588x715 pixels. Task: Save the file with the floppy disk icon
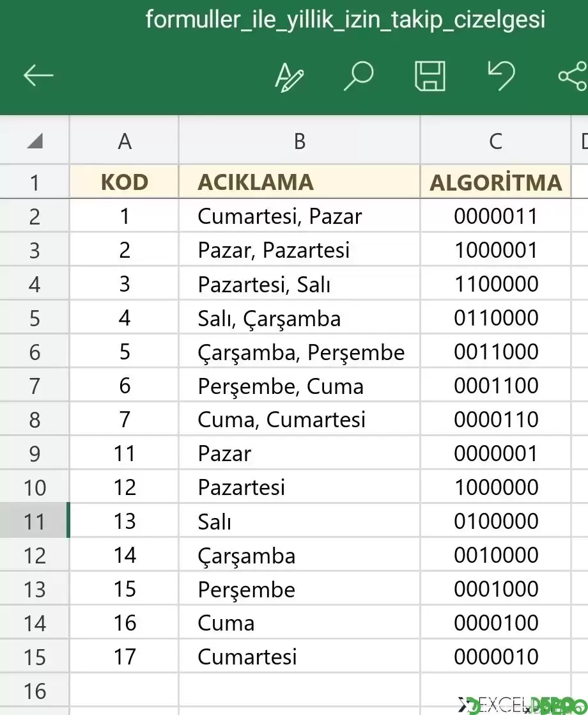coord(430,75)
